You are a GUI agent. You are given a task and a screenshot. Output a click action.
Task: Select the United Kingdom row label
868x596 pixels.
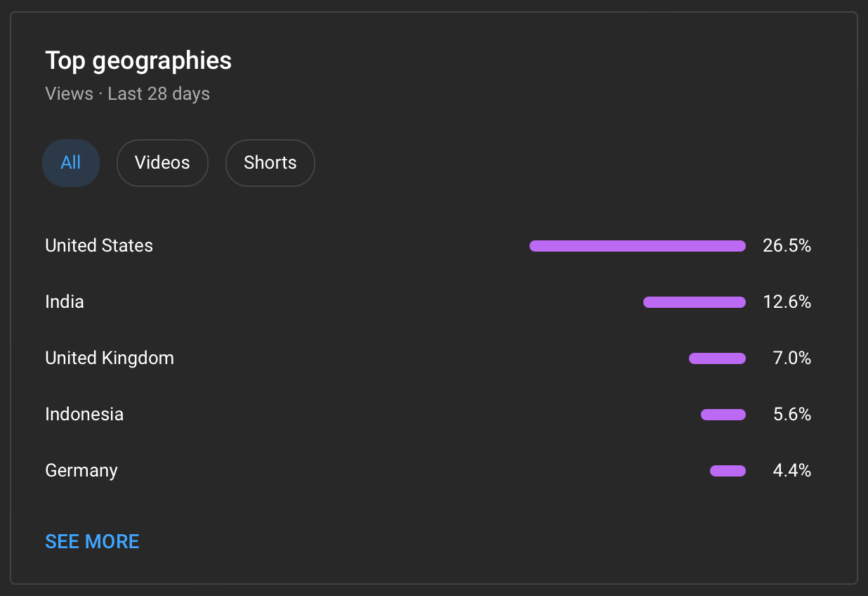(110, 358)
